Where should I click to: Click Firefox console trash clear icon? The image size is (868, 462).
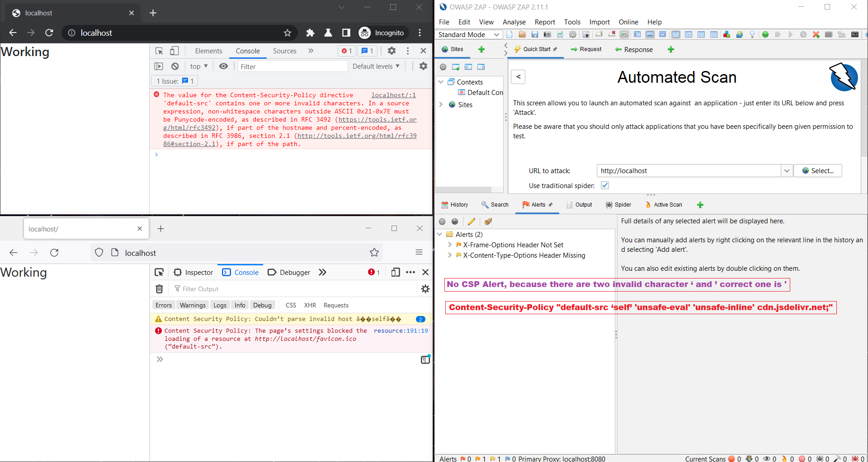coord(160,289)
